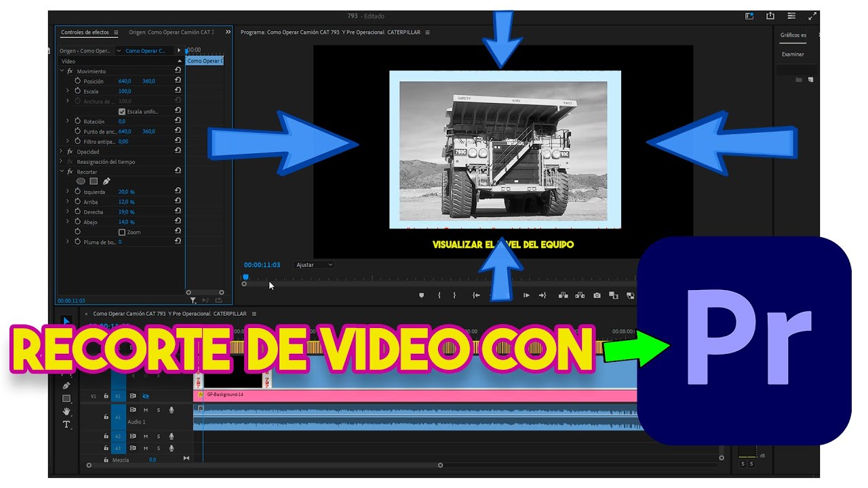
Task: Select the Selection arrow tool
Action: point(66,321)
